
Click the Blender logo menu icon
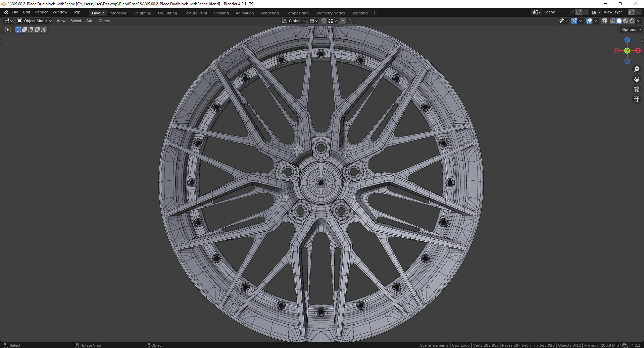click(x=6, y=12)
